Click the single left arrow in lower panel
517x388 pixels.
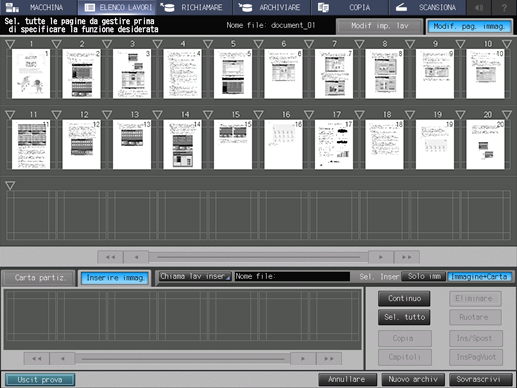click(x=62, y=359)
